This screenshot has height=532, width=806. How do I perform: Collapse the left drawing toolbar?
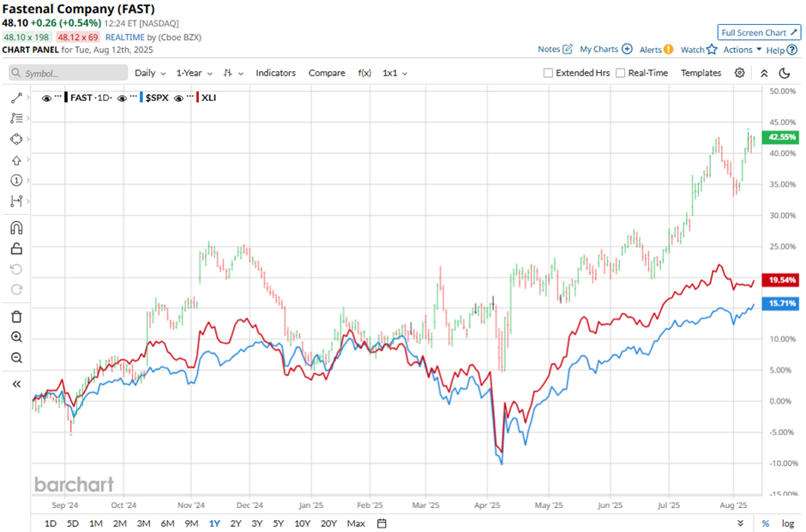click(x=16, y=384)
